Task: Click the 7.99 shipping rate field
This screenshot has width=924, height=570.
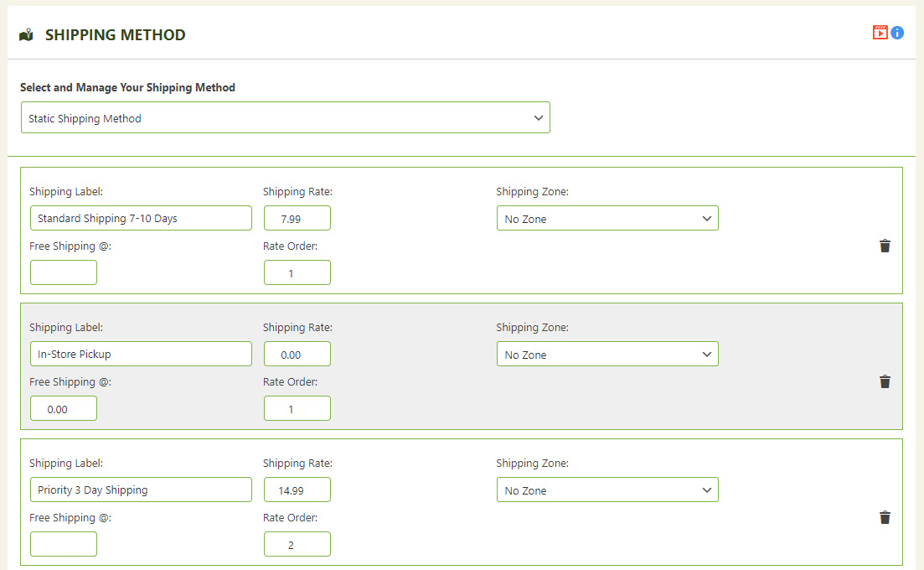Action: (x=297, y=219)
